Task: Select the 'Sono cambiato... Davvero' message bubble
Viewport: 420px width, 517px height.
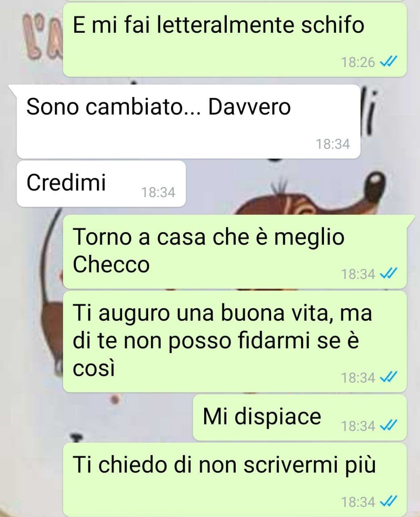Action: 188,121
